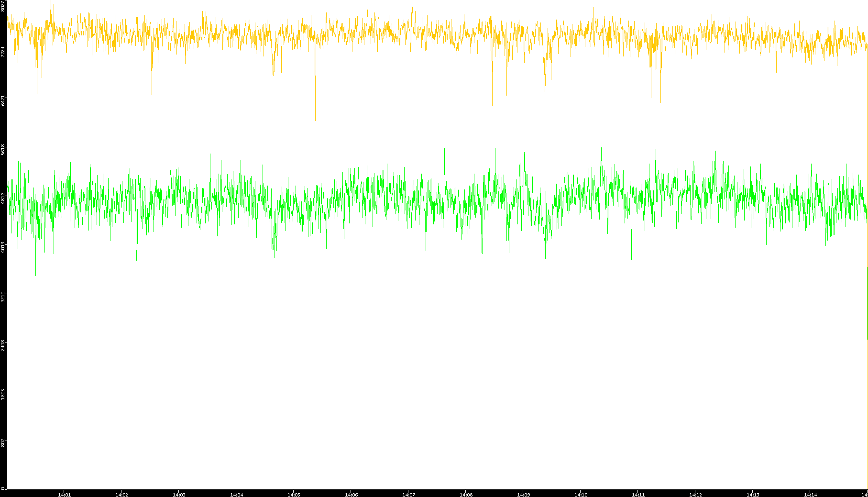Click the 14:06 time axis label
Viewport: 868px width, 497px height.
[351, 495]
